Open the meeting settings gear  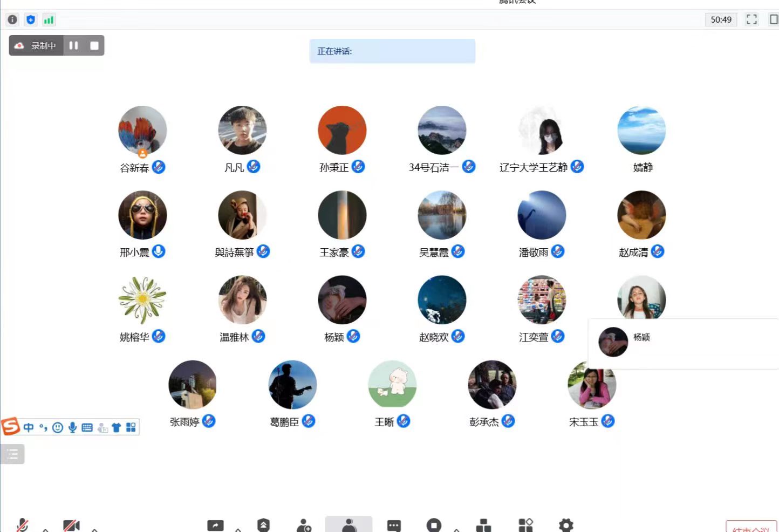click(x=566, y=526)
